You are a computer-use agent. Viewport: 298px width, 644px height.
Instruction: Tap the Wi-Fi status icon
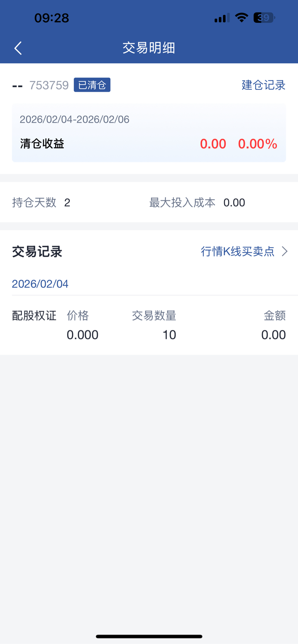[241, 18]
